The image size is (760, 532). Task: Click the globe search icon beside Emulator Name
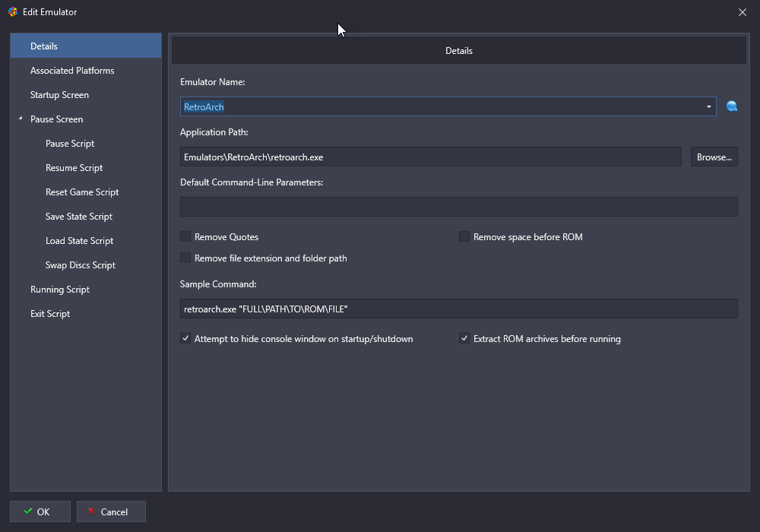coord(731,106)
